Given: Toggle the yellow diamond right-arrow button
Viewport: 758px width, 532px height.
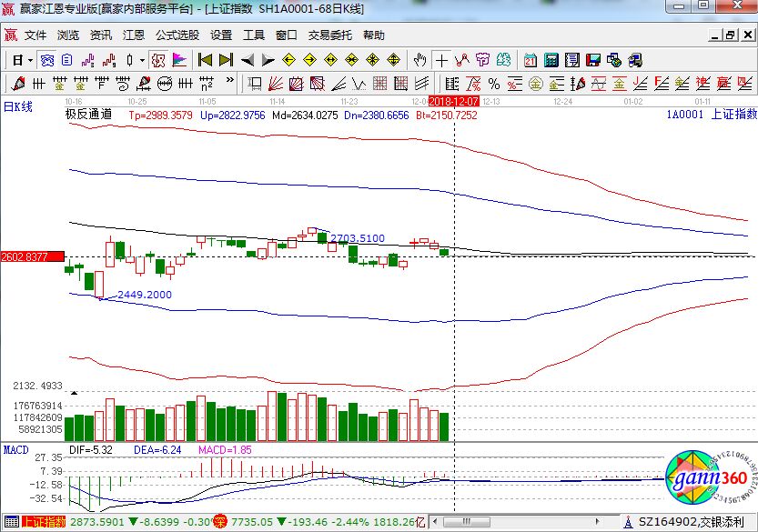Looking at the screenshot, I should click(x=309, y=60).
